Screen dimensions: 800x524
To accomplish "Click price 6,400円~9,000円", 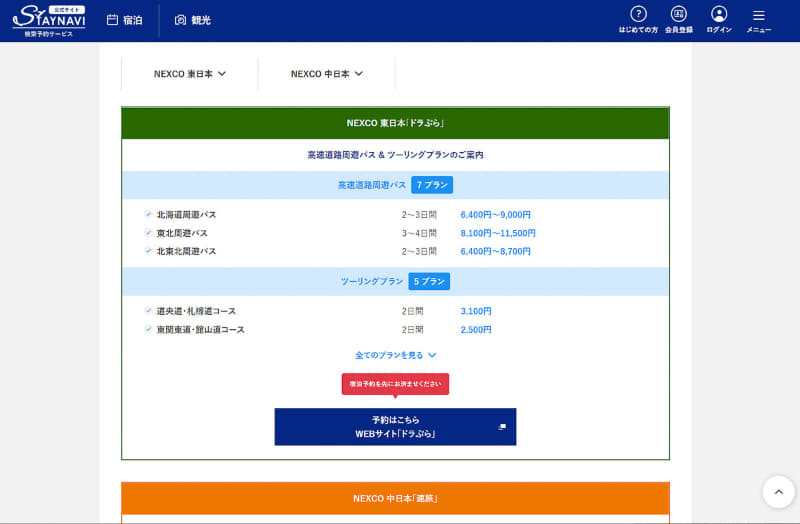I will coord(495,215).
